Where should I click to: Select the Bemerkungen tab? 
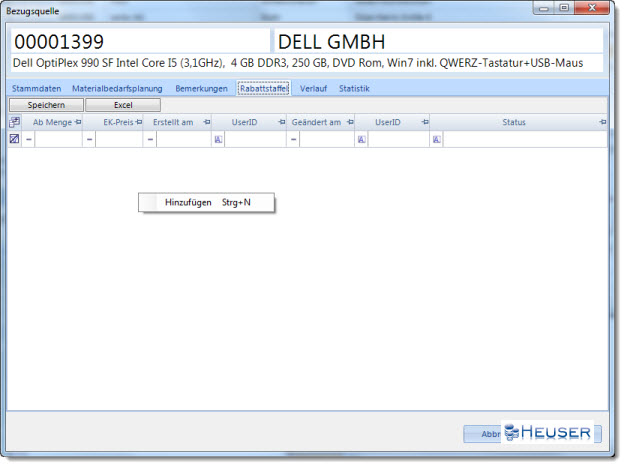[x=202, y=88]
